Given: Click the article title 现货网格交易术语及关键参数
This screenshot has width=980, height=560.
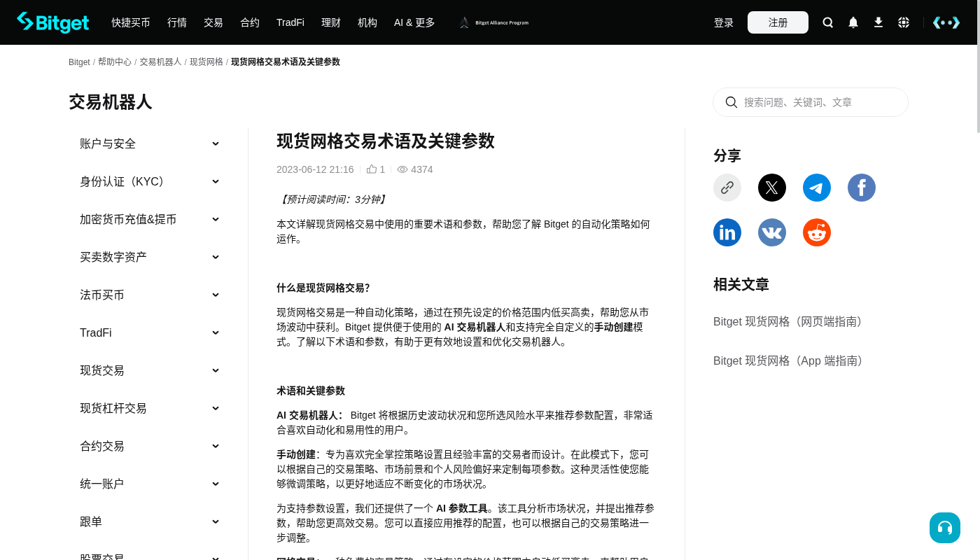Looking at the screenshot, I should 386,141.
